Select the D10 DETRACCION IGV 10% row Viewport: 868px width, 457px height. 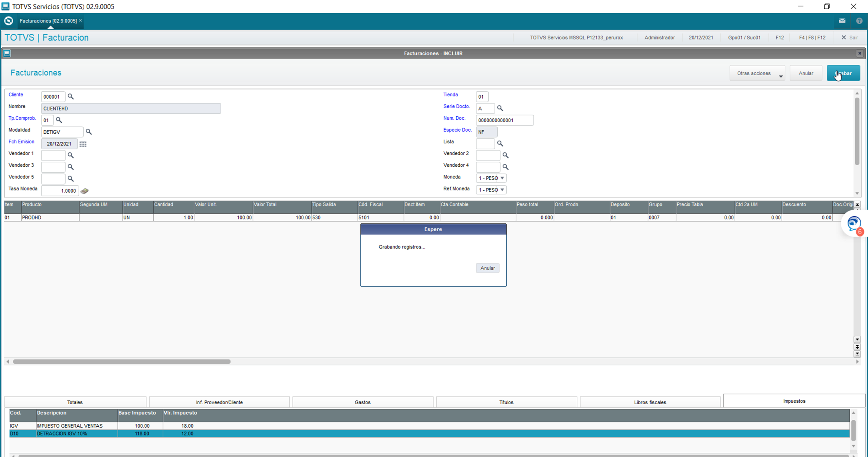(429, 433)
